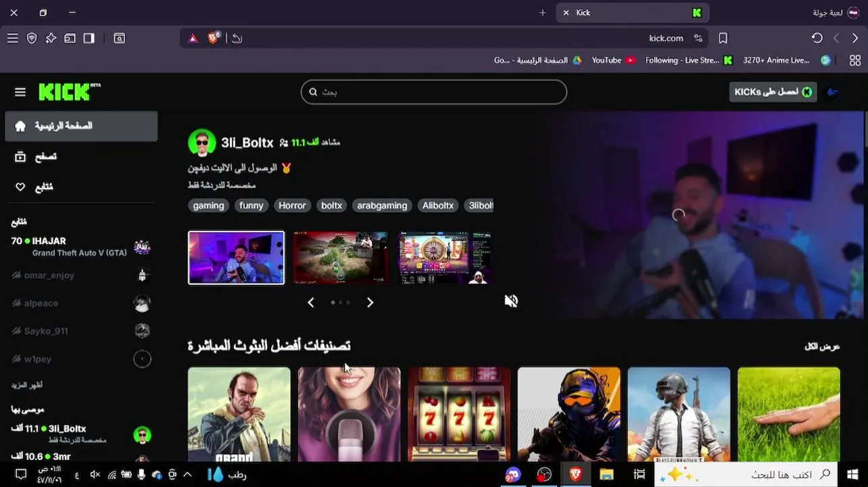Open 3li_Boltx channel avatar in featured stream
Viewport: 868px width, 487px height.
coord(201,143)
